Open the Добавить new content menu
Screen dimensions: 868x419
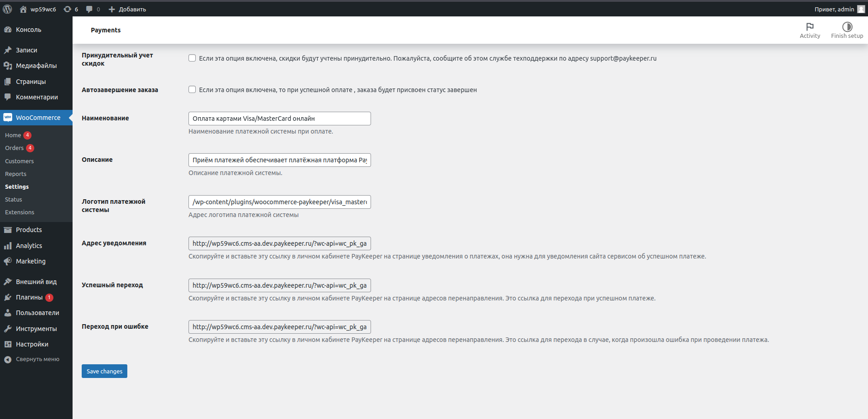(x=127, y=9)
